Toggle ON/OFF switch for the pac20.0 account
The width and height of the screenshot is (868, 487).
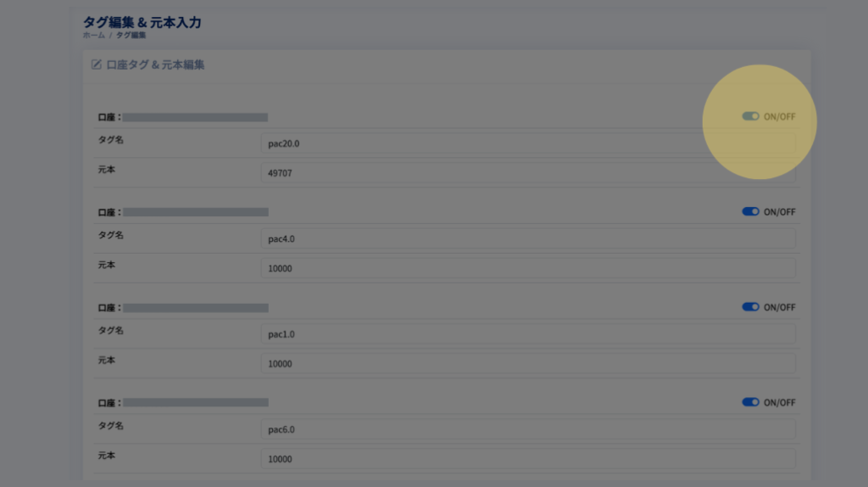pyautogui.click(x=750, y=116)
